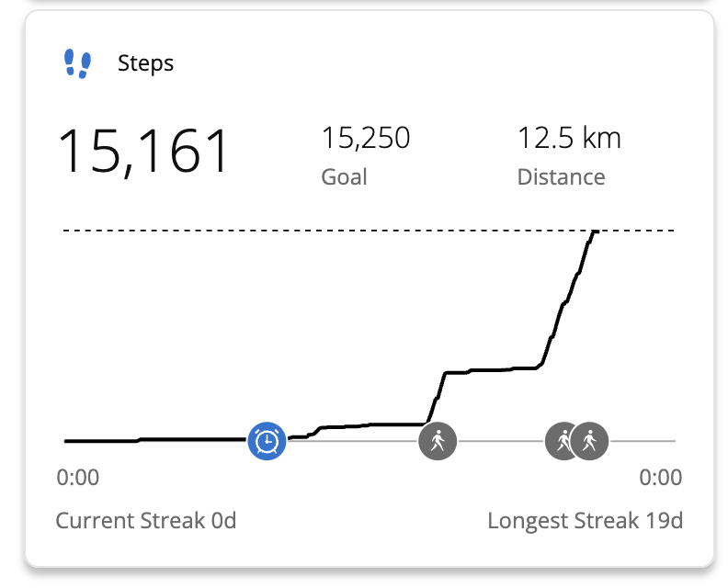Select the 12.5 km distance value
The height and width of the screenshot is (588, 728).
click(569, 138)
